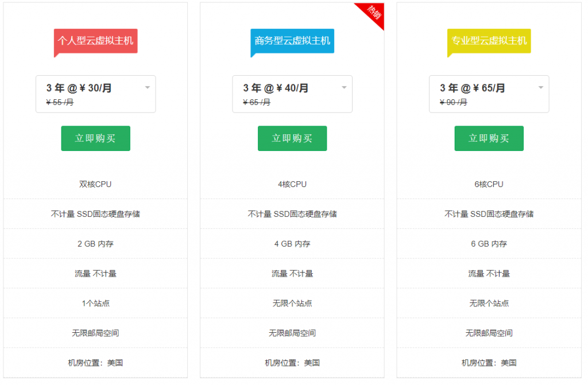Select the blue 商务型云虚拟主机 title badge
Image resolution: width=588 pixels, height=385 pixels.
coord(292,41)
